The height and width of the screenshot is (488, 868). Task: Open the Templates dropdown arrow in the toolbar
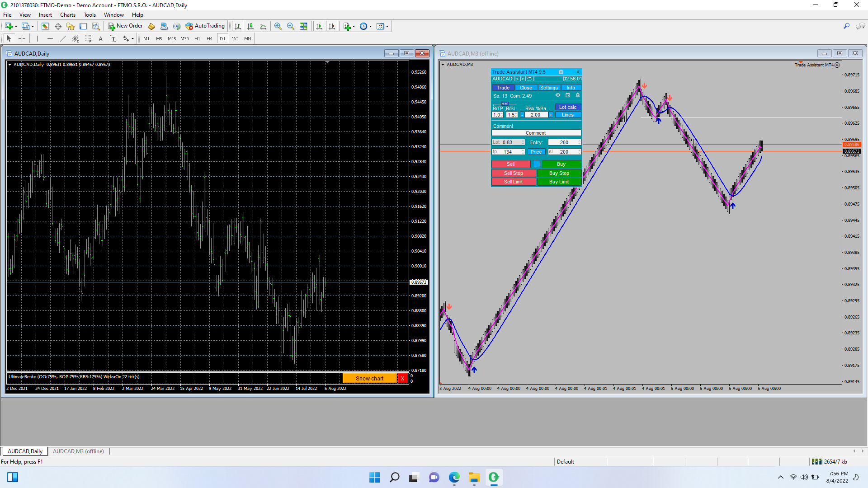tap(387, 26)
